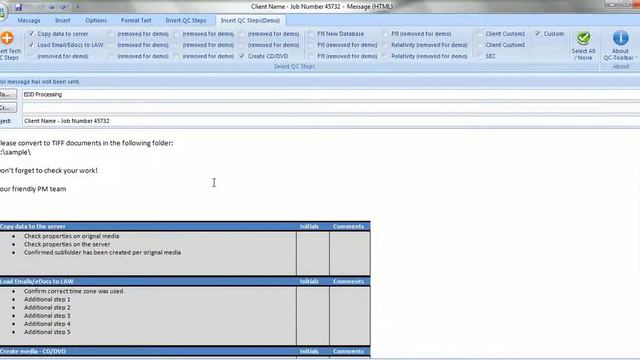Click the 'Additional step 5' bullet
Screen dimensions: 640x360
[47, 332]
